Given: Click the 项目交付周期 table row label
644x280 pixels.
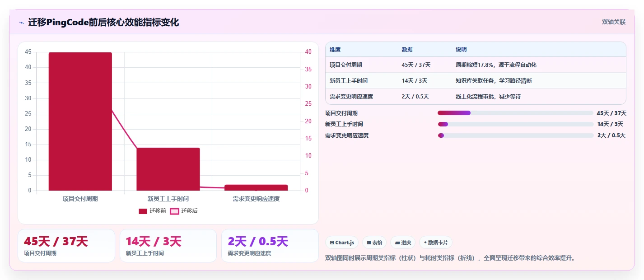Looking at the screenshot, I should 346,65.
